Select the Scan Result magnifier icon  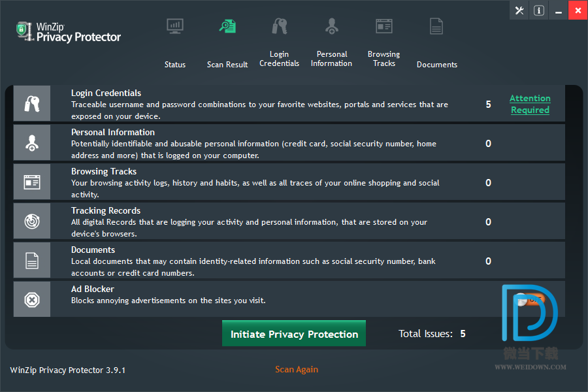pos(227,26)
